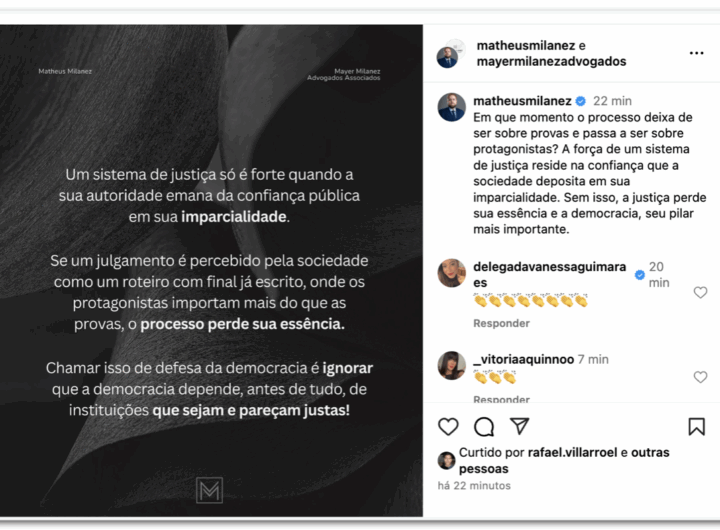Like _vitoriaaquinnoo's comment heart
The image size is (720, 530).
point(700,377)
